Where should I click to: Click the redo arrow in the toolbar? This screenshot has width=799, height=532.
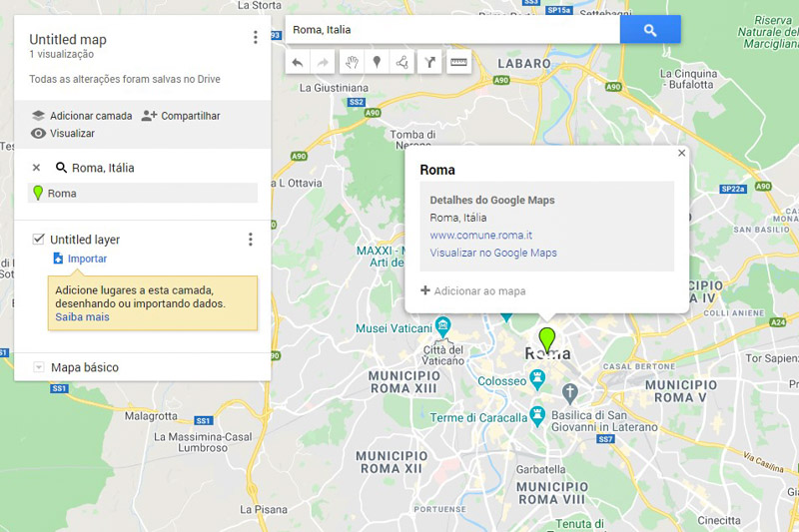click(323, 62)
